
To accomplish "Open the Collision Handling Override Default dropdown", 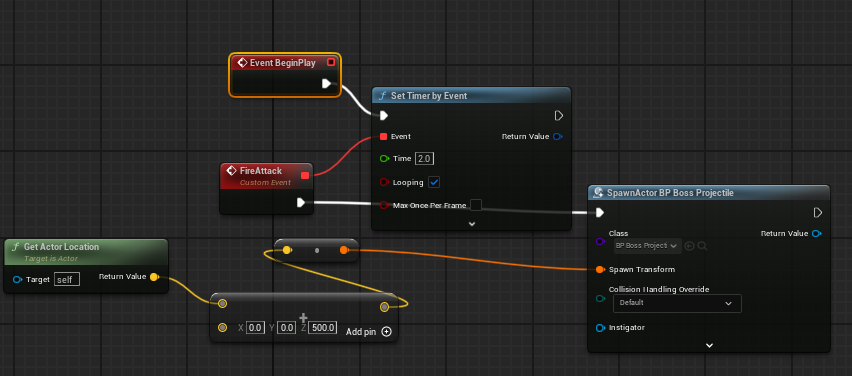I will [x=677, y=303].
